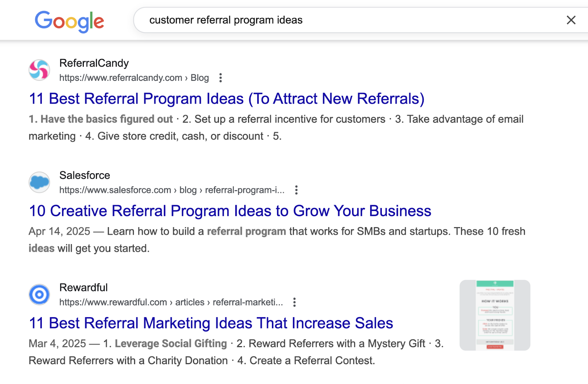588x384 pixels.
Task: Open the Rewardful result preview thumbnail
Action: click(x=494, y=315)
